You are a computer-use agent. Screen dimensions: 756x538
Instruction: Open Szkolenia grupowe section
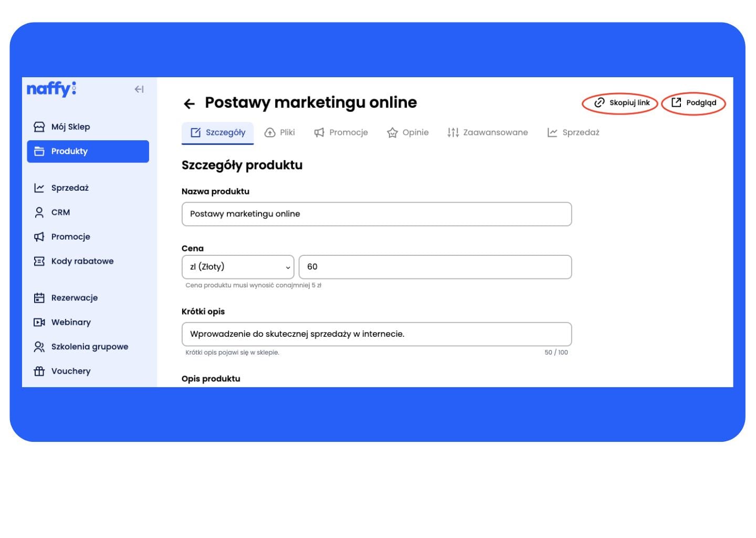click(x=88, y=347)
